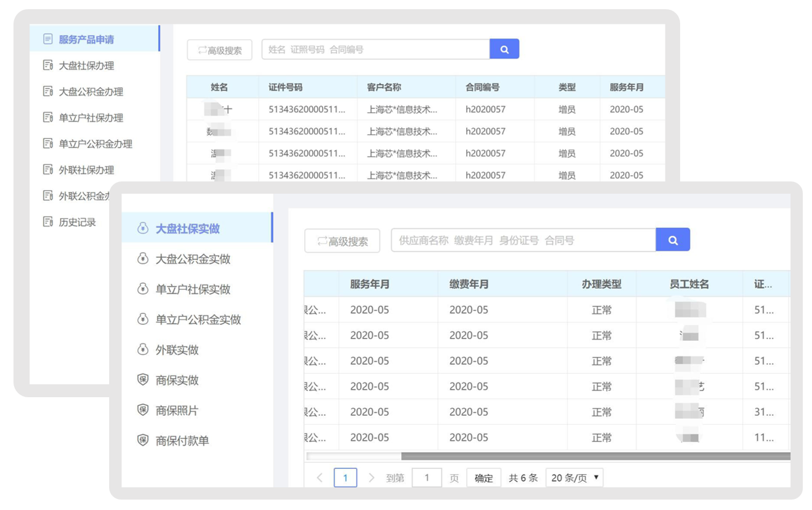Click the 商保付款单 shield icon
Screen dimensions: 812x510
click(x=143, y=440)
